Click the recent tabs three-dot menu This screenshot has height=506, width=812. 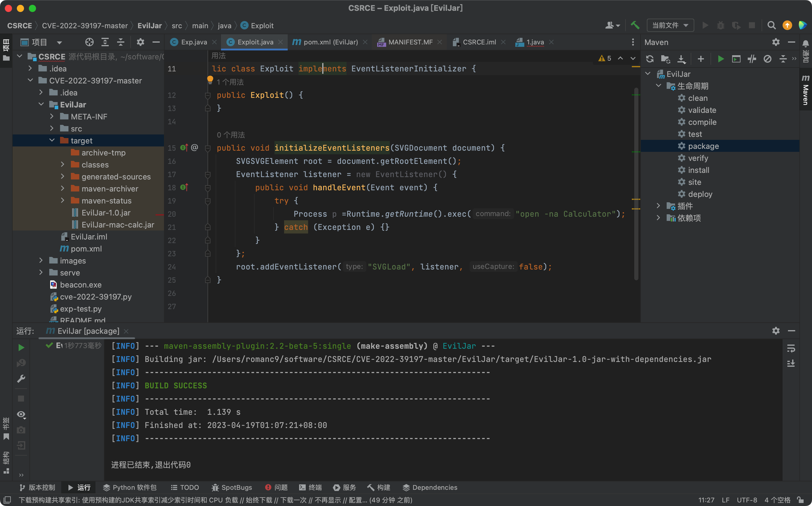(x=633, y=42)
